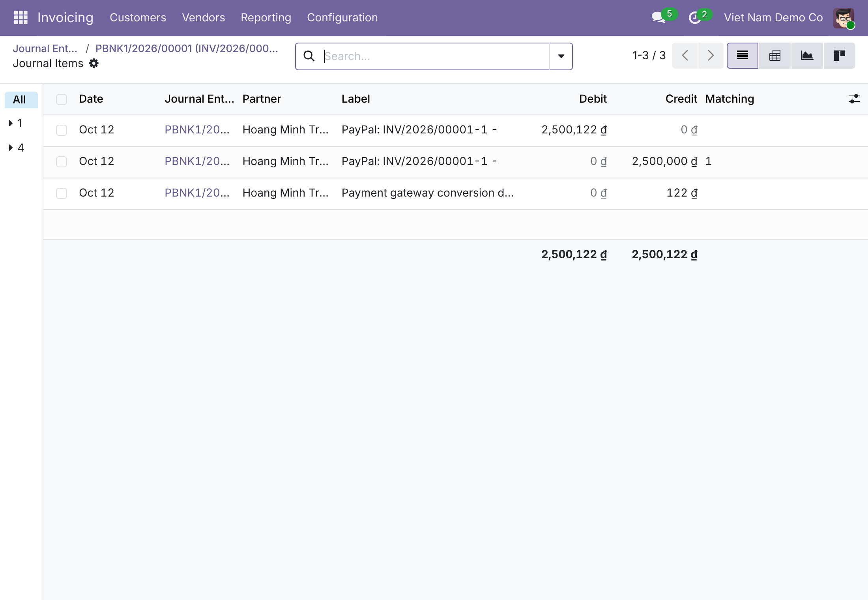Select the row with credit 2,500,000 ₫

pos(62,162)
